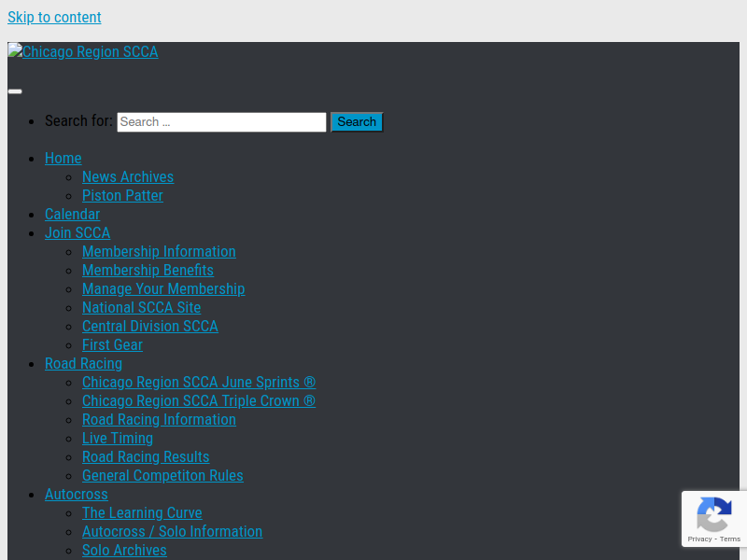Open Piston Patter link
This screenshot has width=747, height=560.
[x=122, y=195]
